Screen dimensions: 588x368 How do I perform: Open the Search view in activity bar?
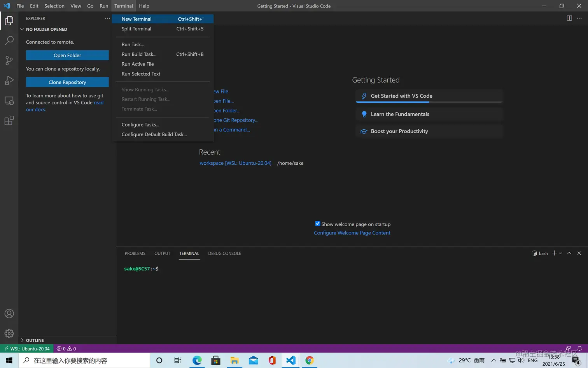[x=9, y=40]
